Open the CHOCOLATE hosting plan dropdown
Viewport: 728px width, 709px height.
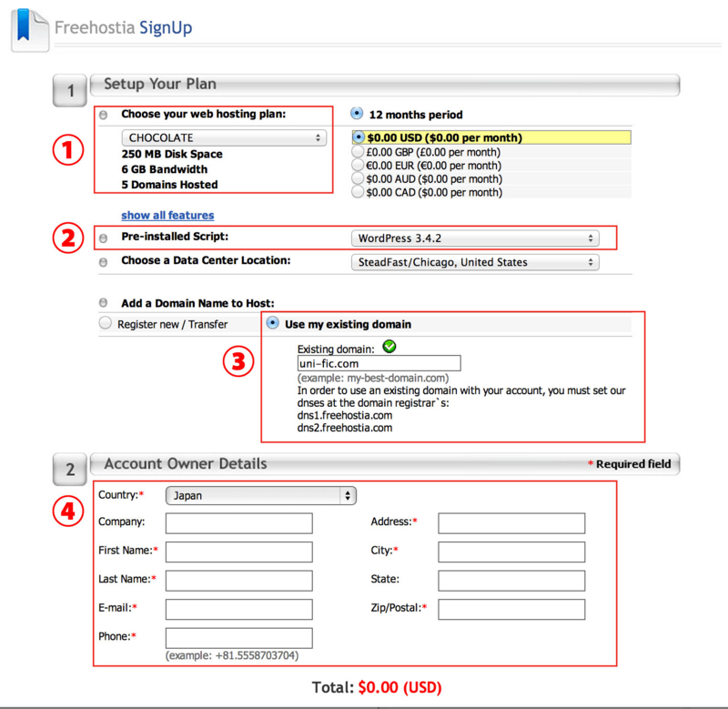[x=224, y=138]
